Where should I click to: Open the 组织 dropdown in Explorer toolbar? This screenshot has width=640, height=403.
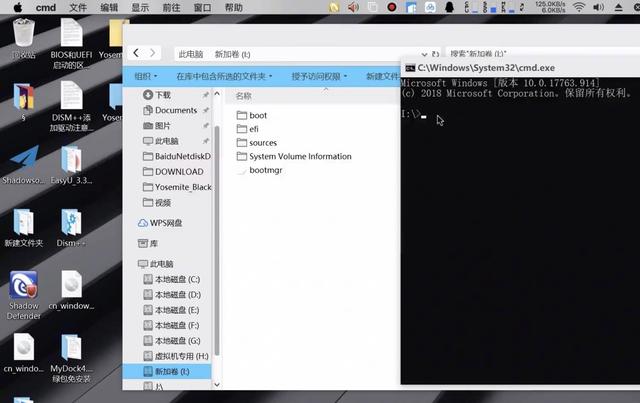pyautogui.click(x=146, y=76)
